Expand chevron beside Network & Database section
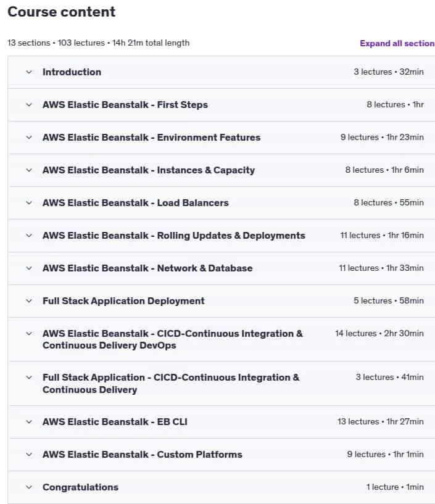435x504 pixels. (29, 268)
